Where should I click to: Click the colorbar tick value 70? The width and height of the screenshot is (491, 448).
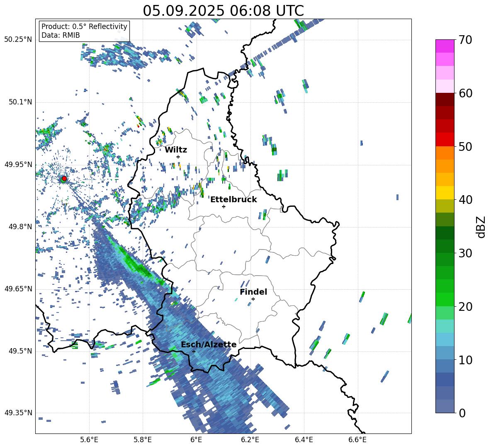465,40
